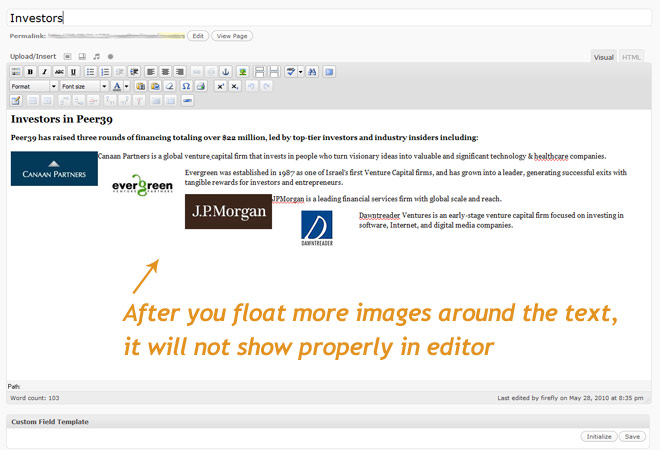
Task: Click the Initialize button
Action: point(599,437)
